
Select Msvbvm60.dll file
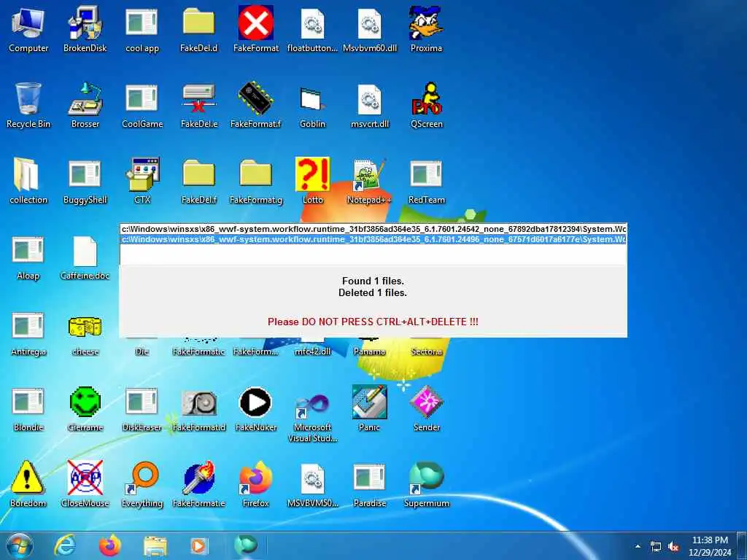370,29
